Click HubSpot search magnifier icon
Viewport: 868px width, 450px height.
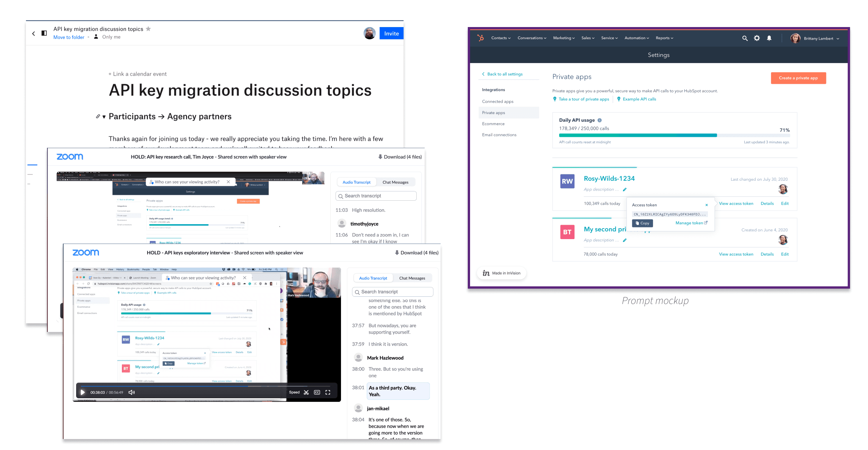point(745,38)
